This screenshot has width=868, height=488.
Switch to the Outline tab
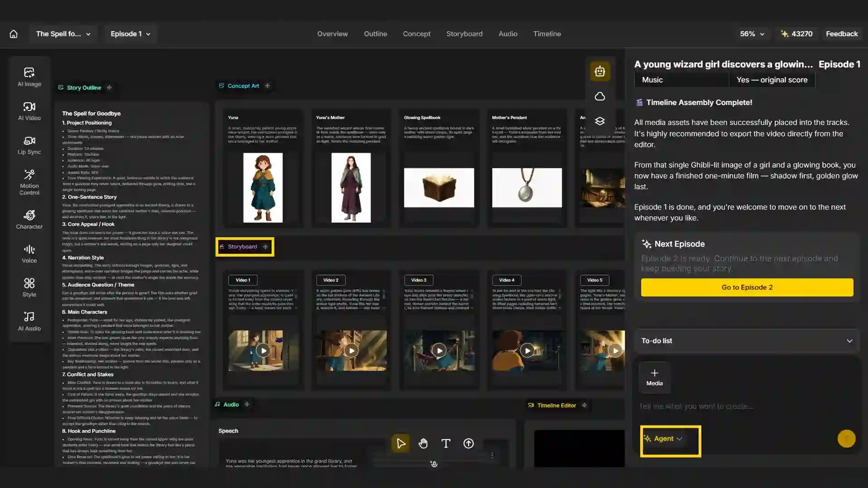[x=375, y=34]
